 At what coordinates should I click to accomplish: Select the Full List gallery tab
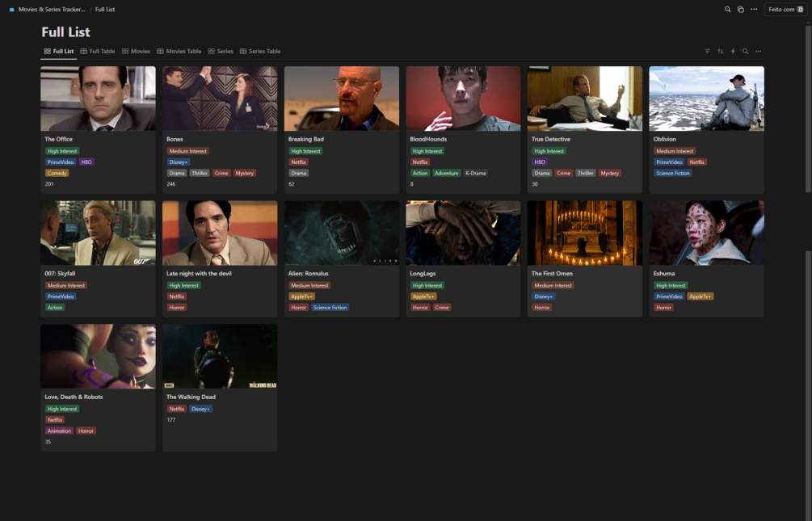point(58,51)
